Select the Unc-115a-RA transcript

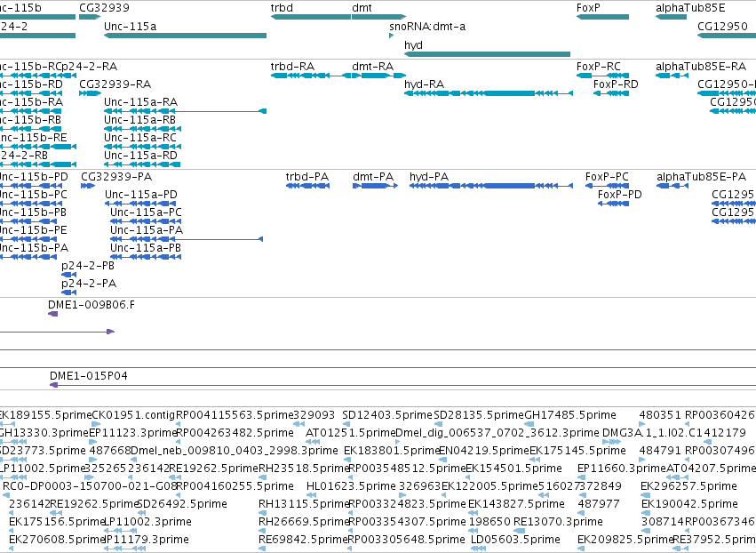(185, 111)
